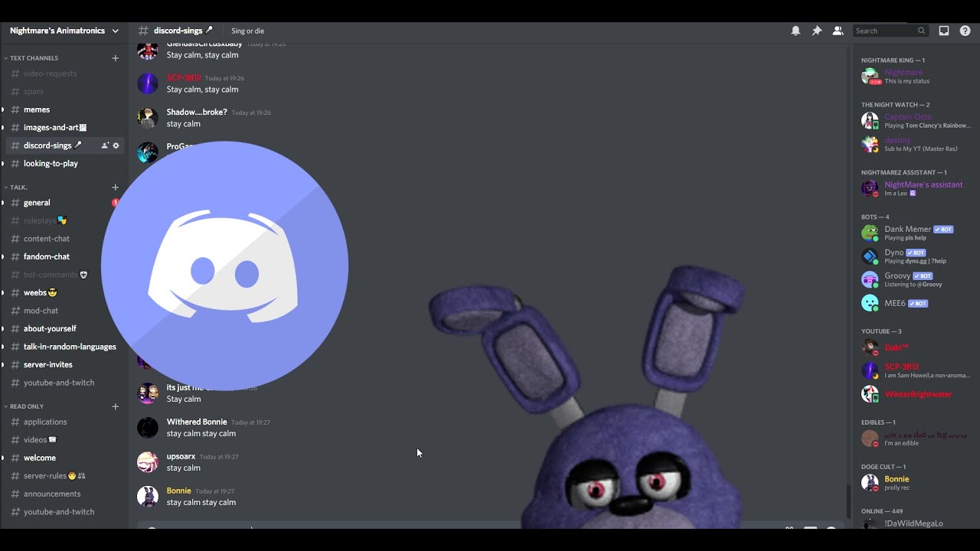The image size is (980, 551).
Task: Click Shadow....broke? username in chat
Action: (197, 112)
